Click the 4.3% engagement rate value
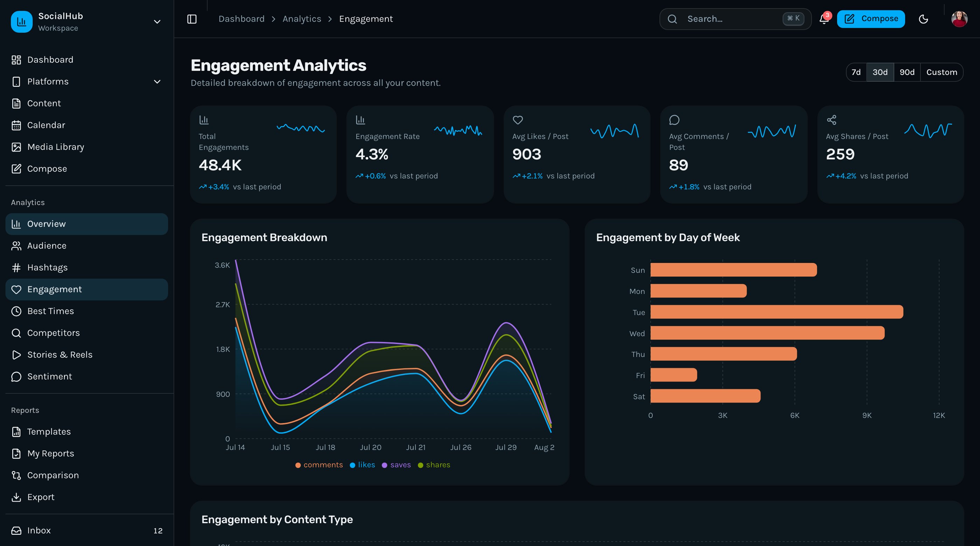Screen dimensions: 980x546 [372, 154]
